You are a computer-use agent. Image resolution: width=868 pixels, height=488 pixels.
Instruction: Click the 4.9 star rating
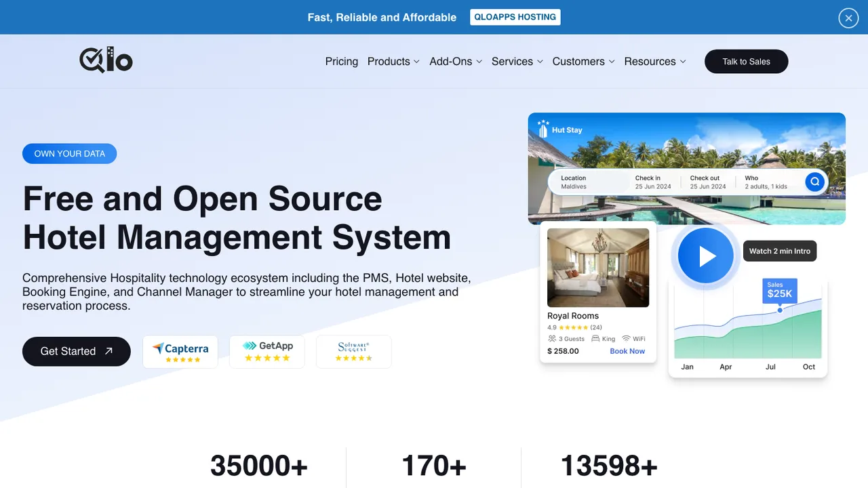(574, 327)
